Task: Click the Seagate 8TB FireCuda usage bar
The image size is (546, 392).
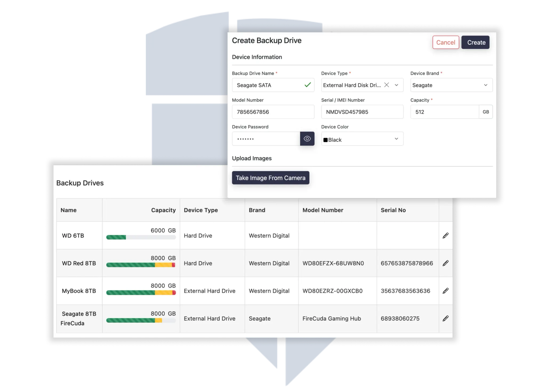Action: (141, 321)
